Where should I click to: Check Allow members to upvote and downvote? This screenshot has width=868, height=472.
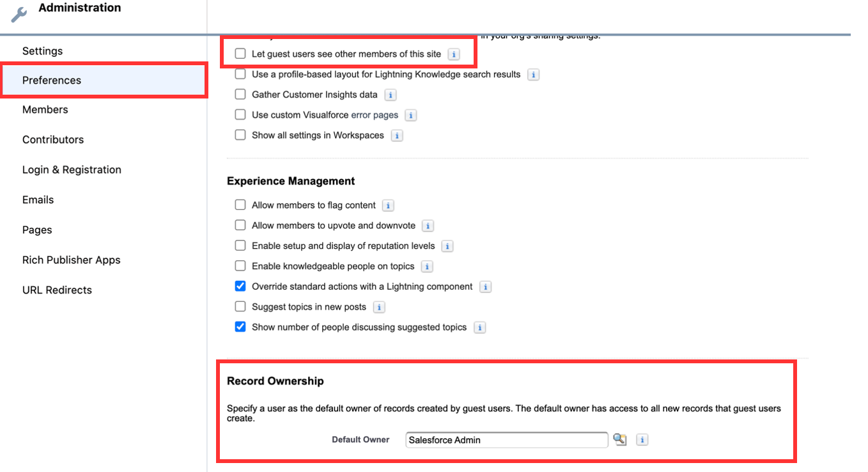click(240, 225)
